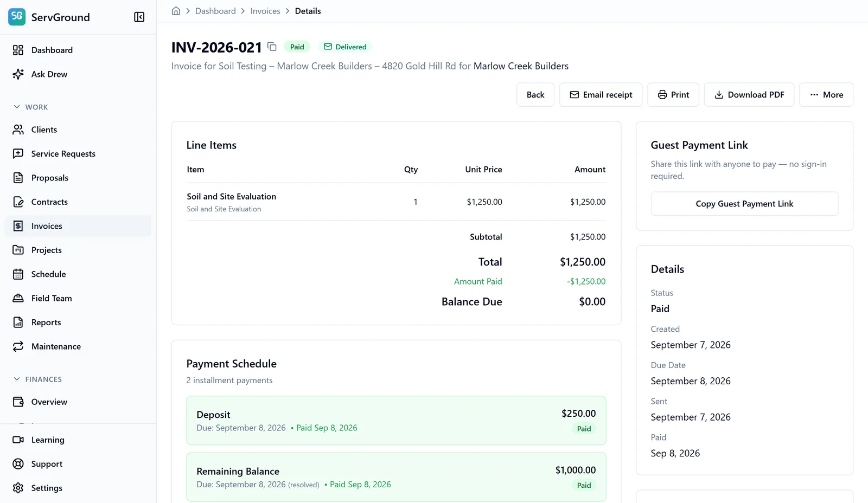Open Schedule in sidebar

coord(78,274)
